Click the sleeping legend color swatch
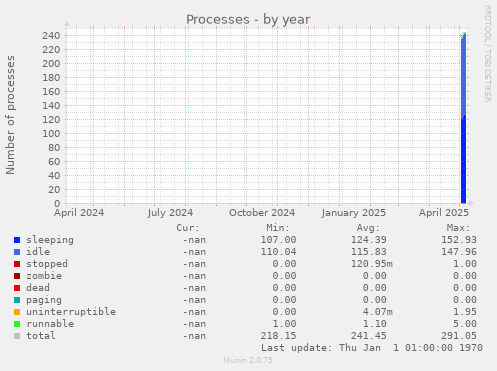This screenshot has width=497, height=371. coord(17,240)
